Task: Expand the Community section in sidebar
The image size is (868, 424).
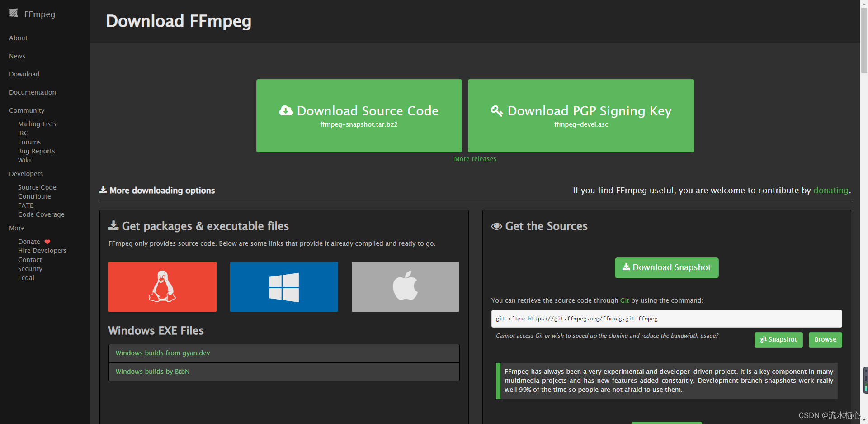Action: [x=27, y=110]
